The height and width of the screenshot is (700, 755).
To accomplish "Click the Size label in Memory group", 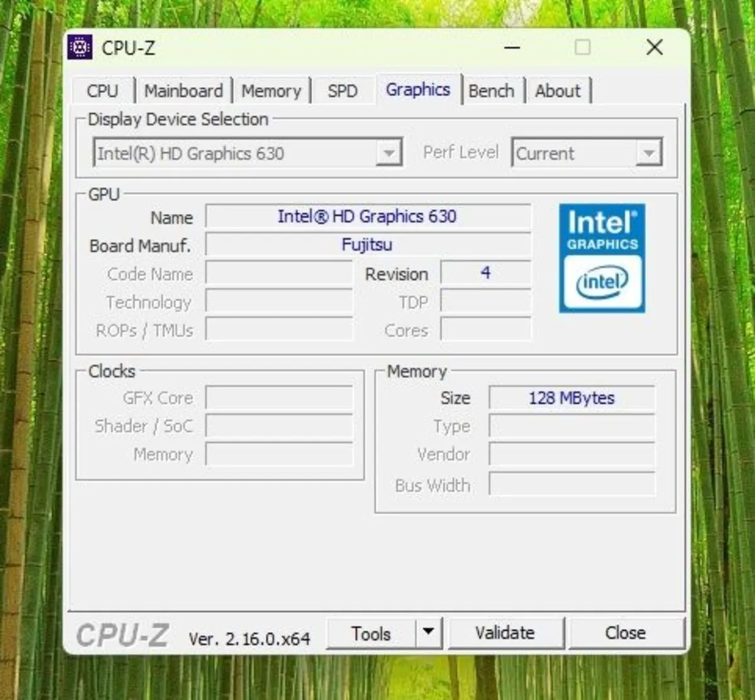I will coord(455,398).
